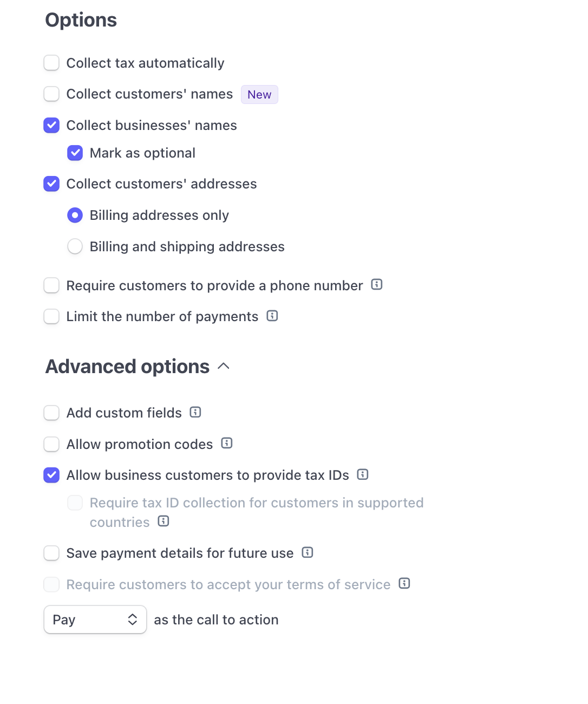Uncheck Mark as optional checkbox
Viewport: 588px width, 704px height.
point(75,153)
